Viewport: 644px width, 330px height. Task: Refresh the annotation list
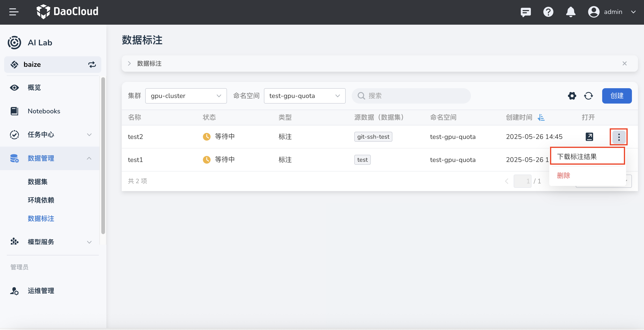(588, 96)
